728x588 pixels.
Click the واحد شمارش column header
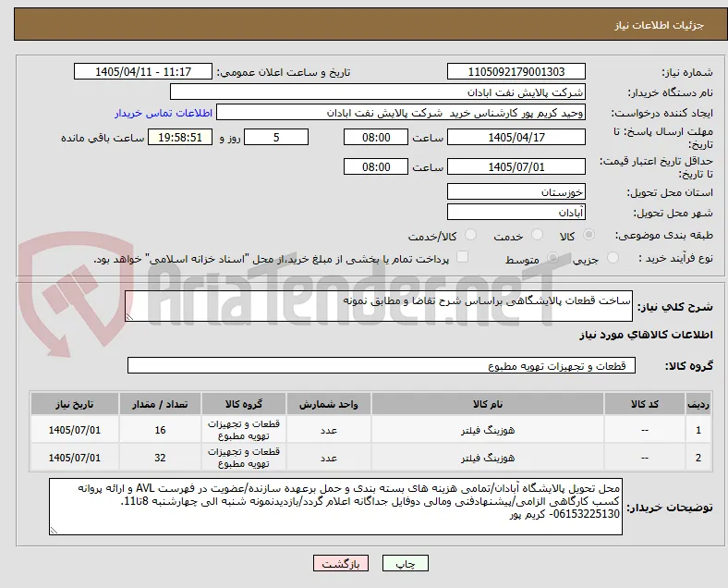tap(328, 404)
